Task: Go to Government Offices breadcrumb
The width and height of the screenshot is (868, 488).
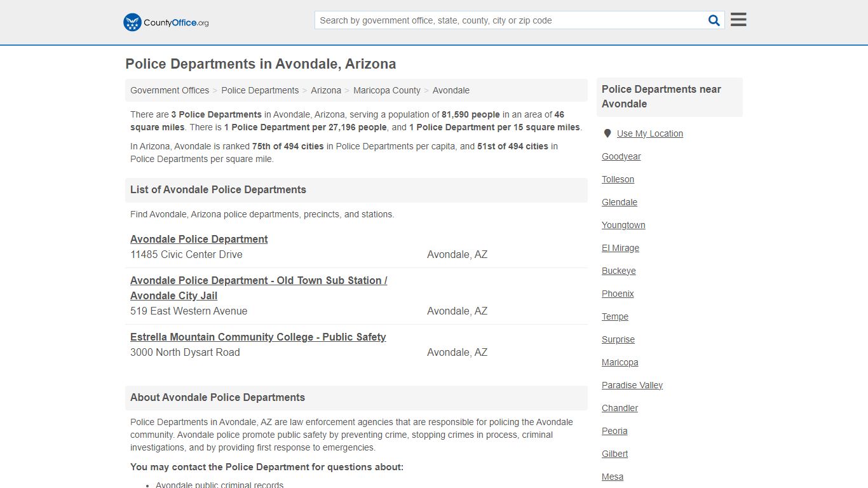Action: click(170, 90)
